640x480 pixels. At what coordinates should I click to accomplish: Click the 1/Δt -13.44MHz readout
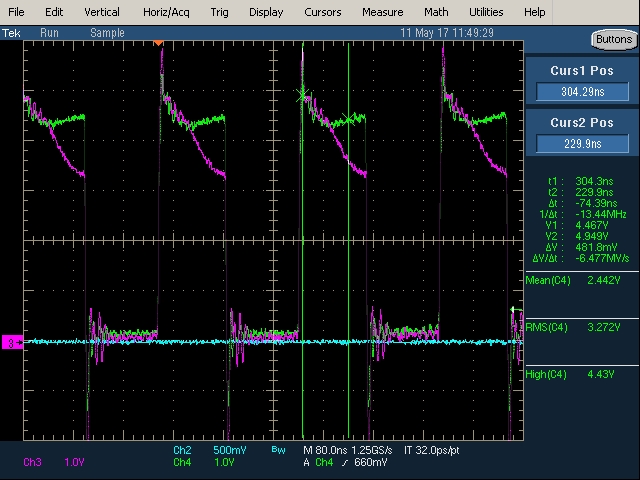582,214
